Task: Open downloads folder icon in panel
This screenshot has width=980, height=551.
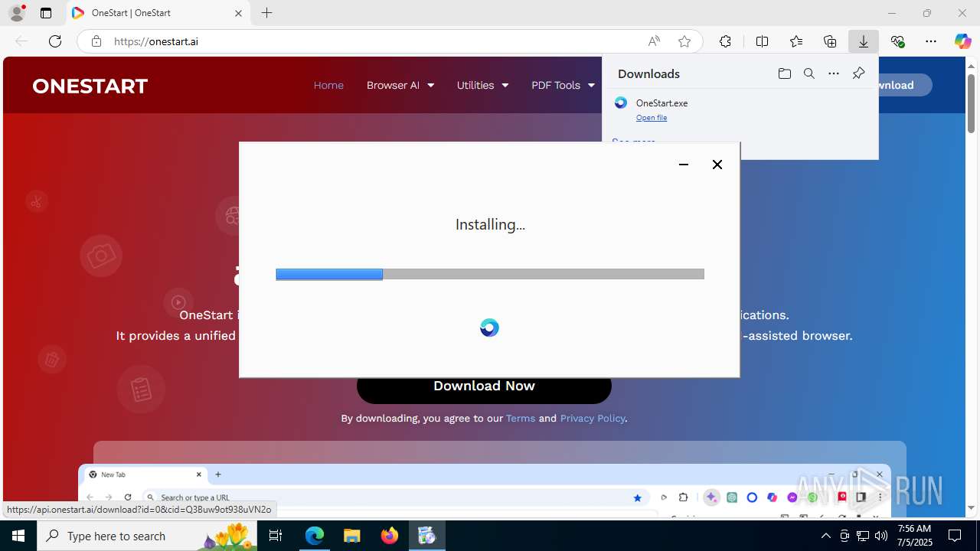Action: point(784,73)
